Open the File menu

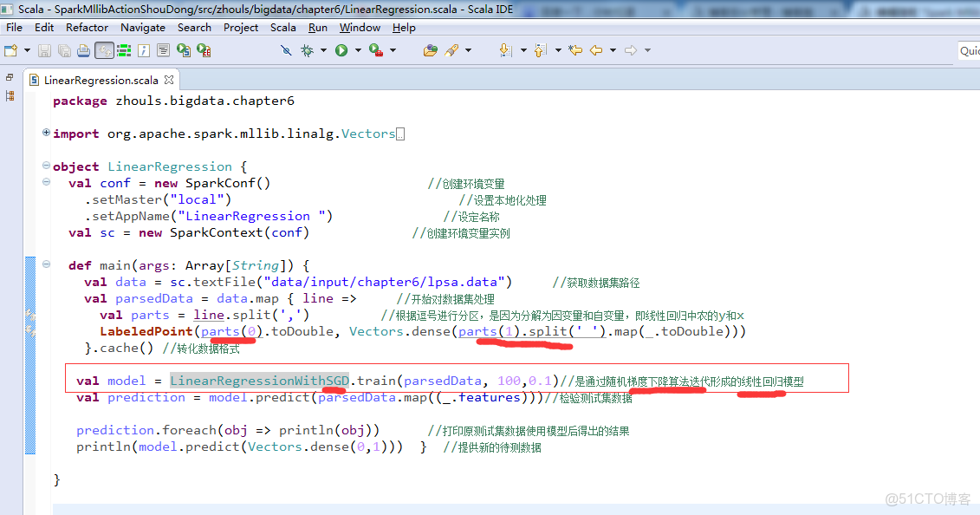(x=14, y=28)
